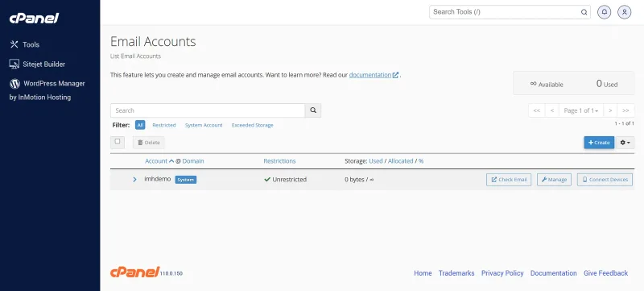644x291 pixels.
Task: Expand the imhdemo account row
Action: point(134,180)
